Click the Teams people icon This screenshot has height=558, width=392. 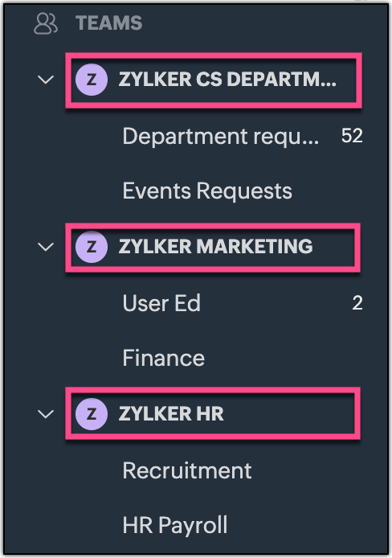pyautogui.click(x=46, y=23)
